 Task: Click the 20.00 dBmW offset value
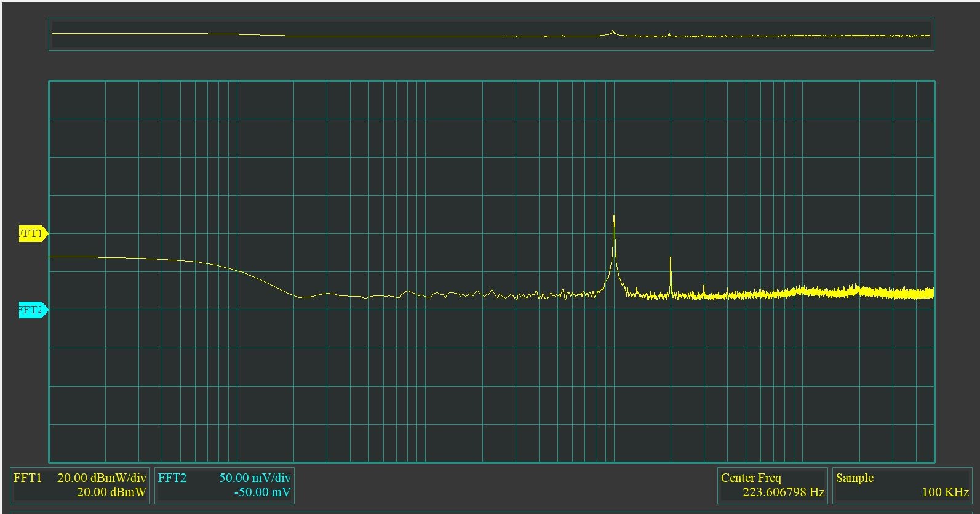pyautogui.click(x=111, y=492)
